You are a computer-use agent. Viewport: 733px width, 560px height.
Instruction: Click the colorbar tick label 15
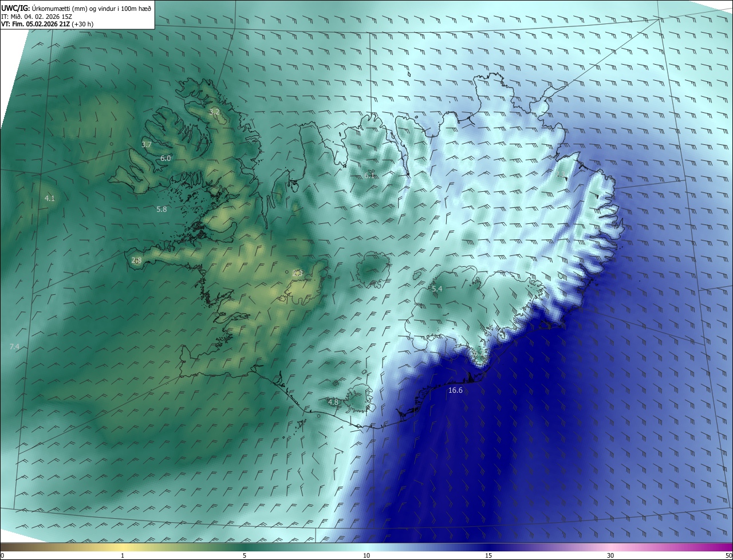pos(488,555)
